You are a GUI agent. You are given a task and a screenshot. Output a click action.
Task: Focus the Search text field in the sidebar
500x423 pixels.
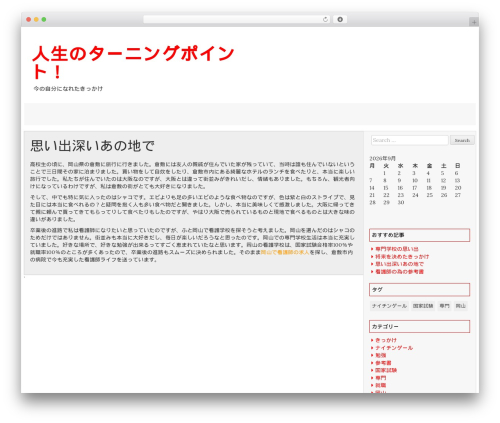[410, 140]
